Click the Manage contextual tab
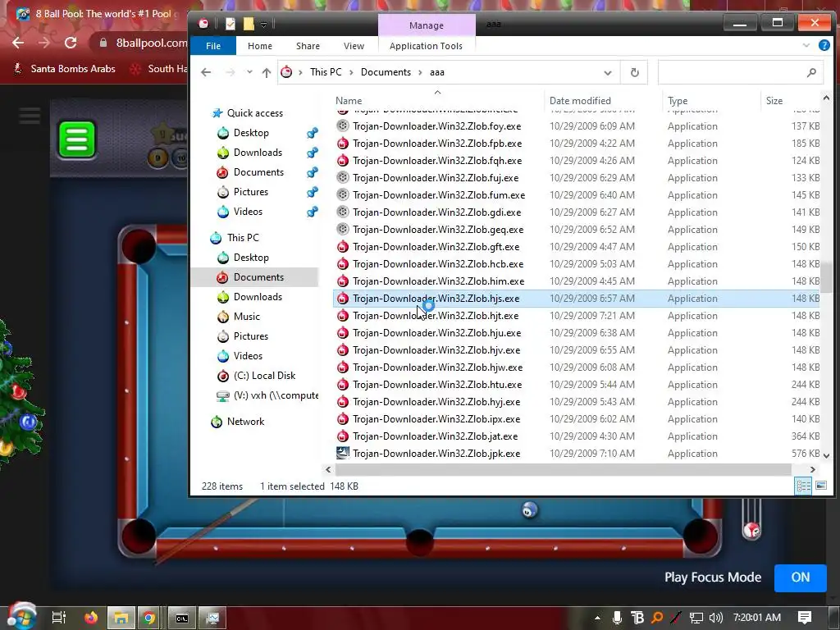 click(x=427, y=25)
